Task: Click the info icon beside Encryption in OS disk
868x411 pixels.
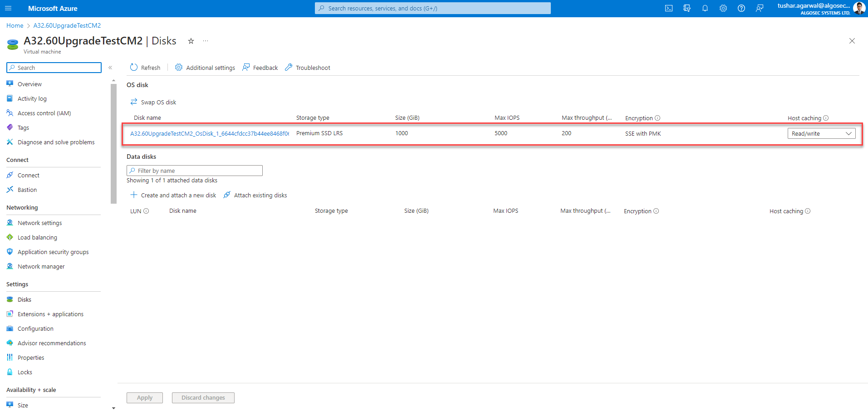Action: 657,118
